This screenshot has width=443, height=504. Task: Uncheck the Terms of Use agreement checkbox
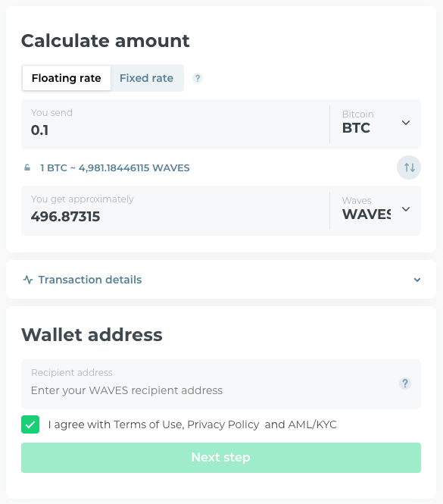click(30, 424)
